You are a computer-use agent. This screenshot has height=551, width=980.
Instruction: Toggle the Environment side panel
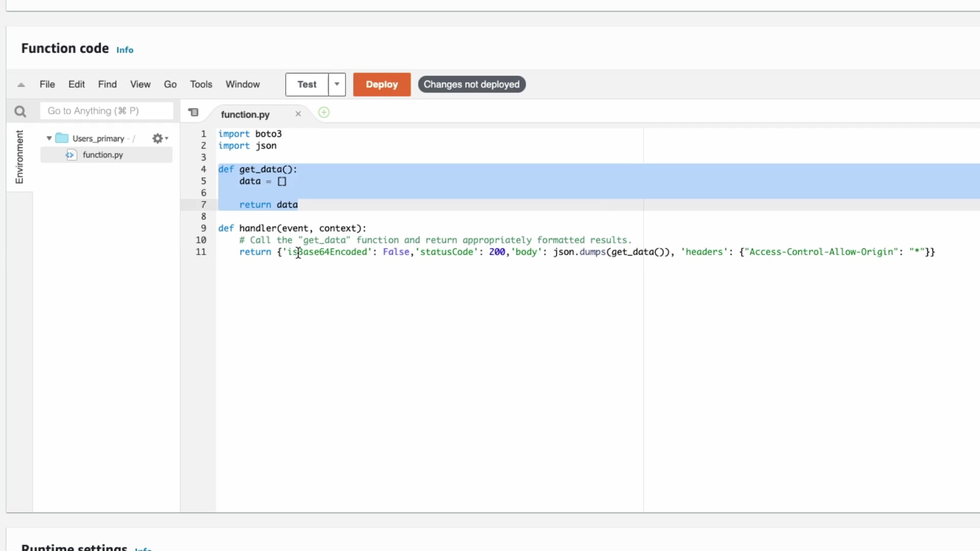coord(19,157)
